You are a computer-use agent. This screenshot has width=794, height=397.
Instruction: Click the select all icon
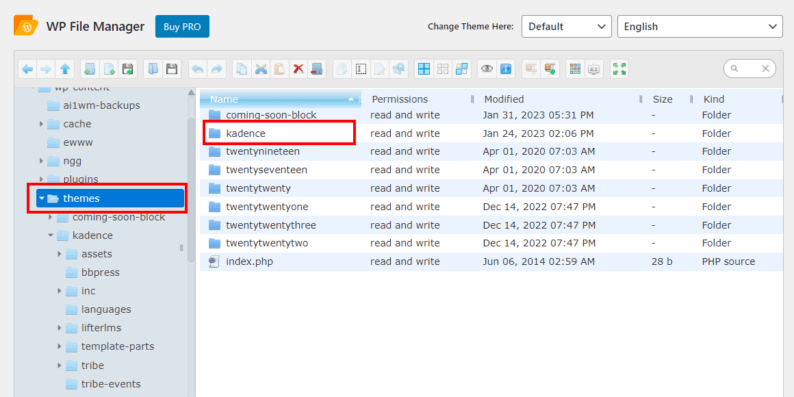pyautogui.click(x=424, y=69)
